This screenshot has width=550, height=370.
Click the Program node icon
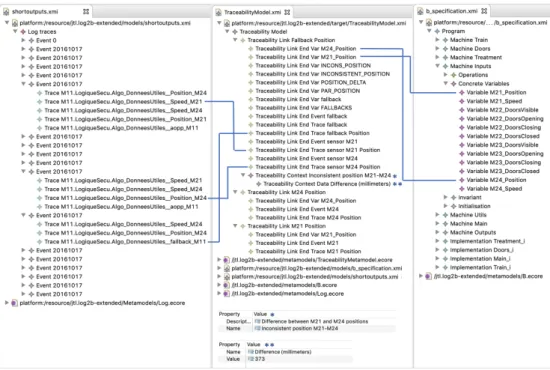point(437,31)
